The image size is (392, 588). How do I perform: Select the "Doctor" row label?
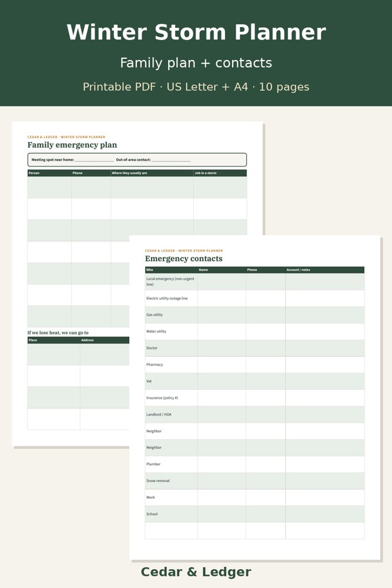pos(152,348)
